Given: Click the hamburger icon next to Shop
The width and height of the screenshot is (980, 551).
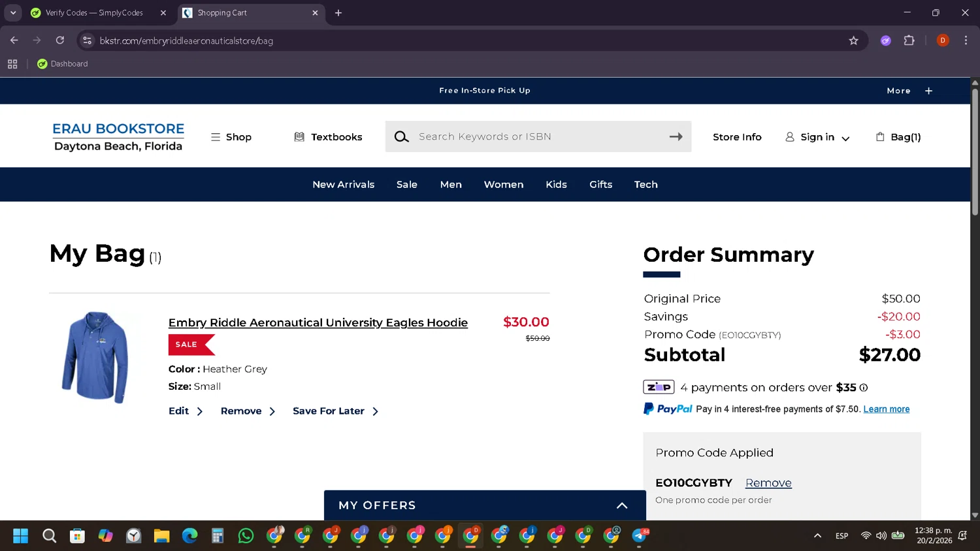Looking at the screenshot, I should click(x=215, y=137).
